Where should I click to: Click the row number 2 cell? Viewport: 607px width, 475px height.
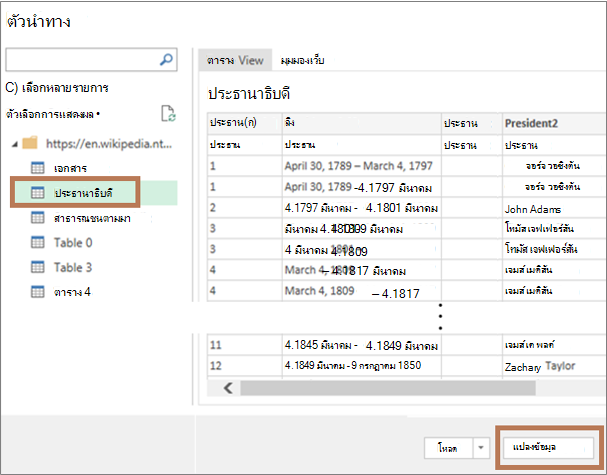(244, 208)
